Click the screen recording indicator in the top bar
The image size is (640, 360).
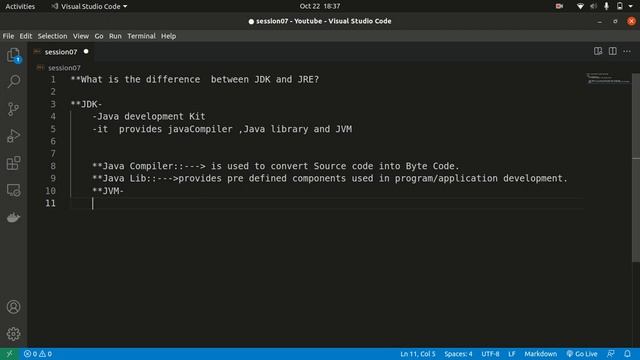click(x=559, y=6)
